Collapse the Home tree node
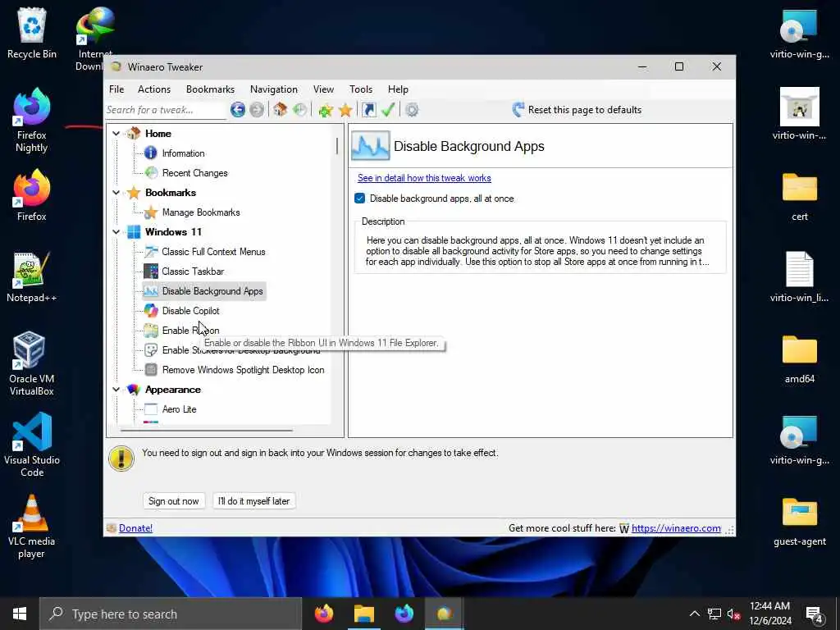Screen dimensions: 840x630 pyautogui.click(x=116, y=134)
